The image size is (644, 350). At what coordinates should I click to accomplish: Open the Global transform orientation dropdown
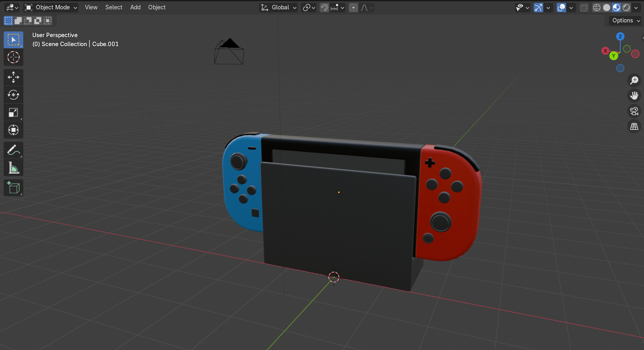pos(278,7)
